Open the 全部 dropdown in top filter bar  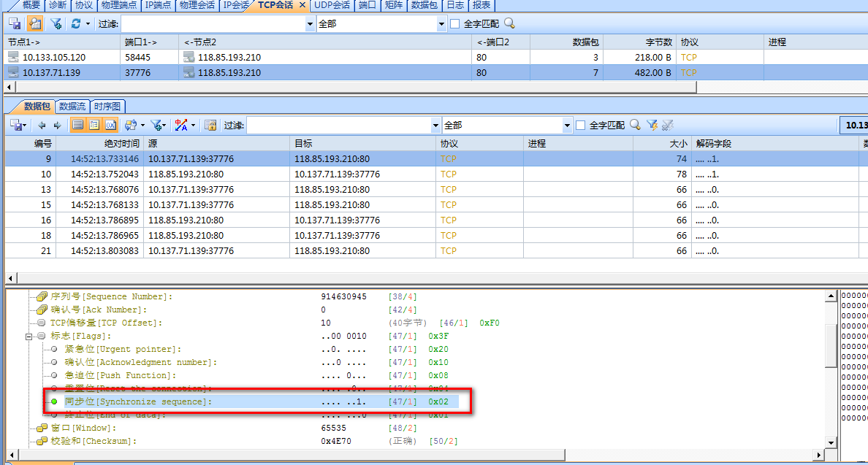pos(441,24)
